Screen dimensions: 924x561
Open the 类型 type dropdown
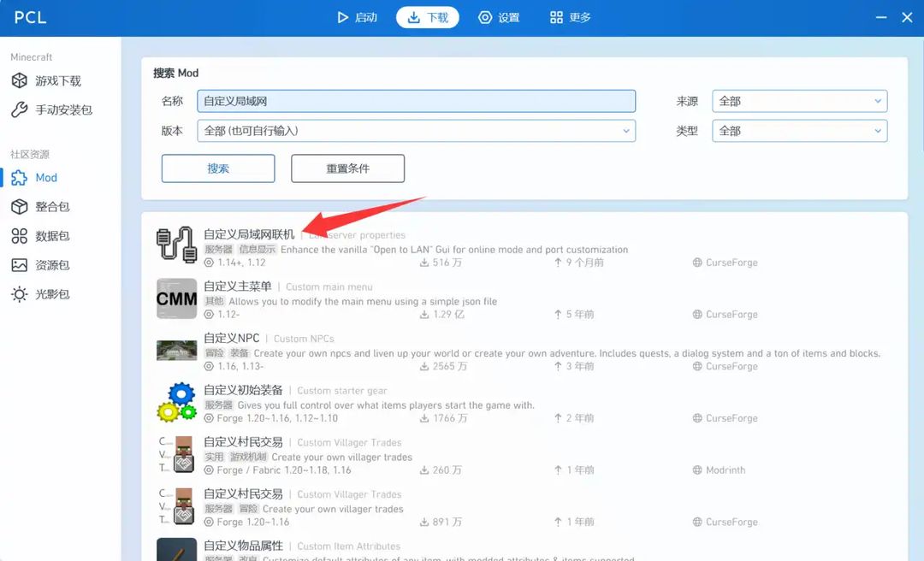[799, 131]
